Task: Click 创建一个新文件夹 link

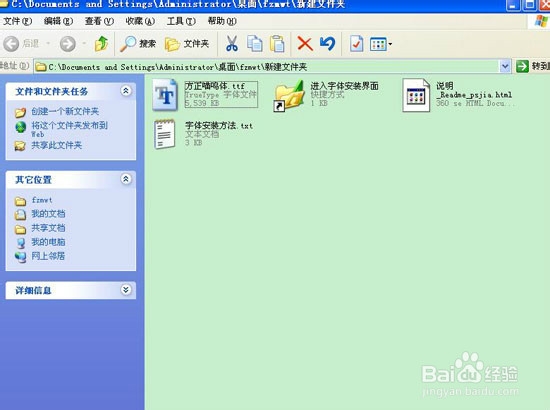Action: [65, 112]
